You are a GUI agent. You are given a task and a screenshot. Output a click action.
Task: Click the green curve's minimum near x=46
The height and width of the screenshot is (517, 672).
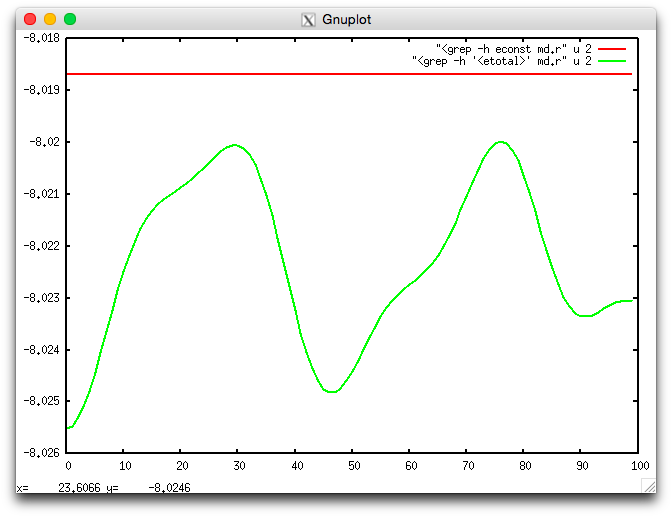point(332,392)
